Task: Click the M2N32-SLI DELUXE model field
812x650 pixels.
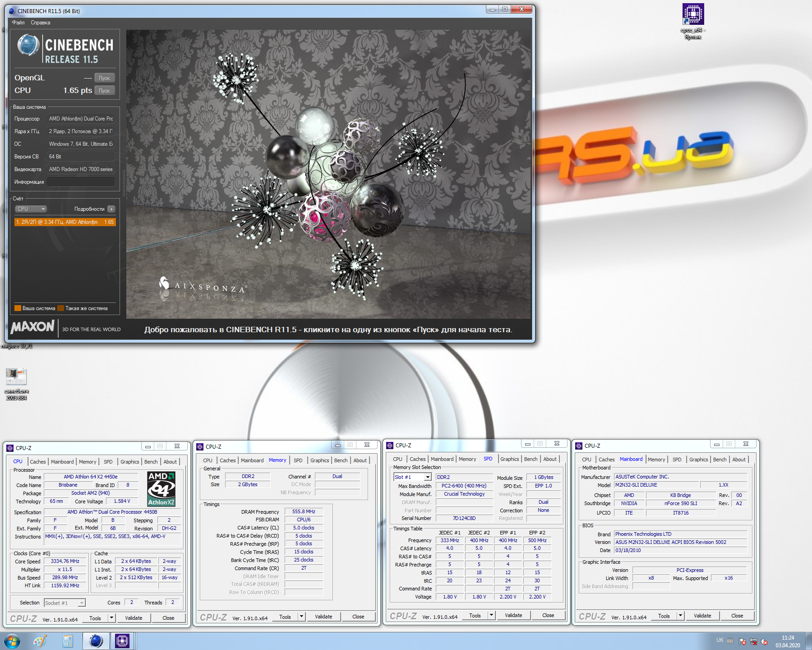Action: [656, 485]
